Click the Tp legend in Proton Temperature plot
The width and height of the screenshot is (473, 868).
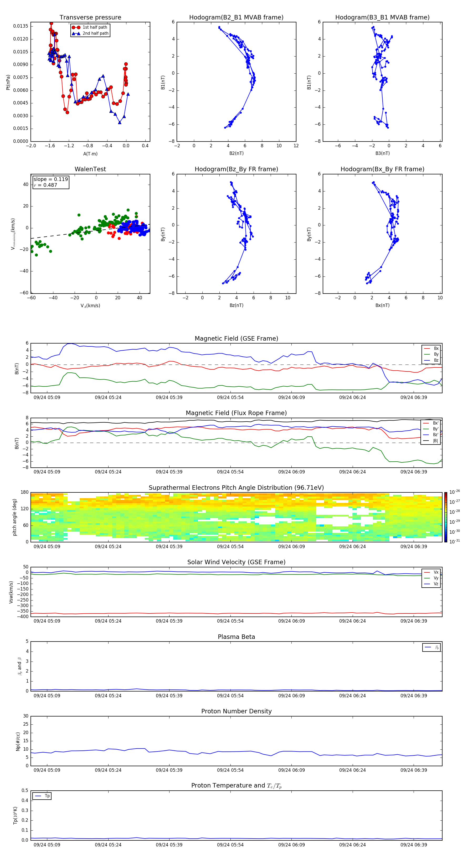pos(42,796)
